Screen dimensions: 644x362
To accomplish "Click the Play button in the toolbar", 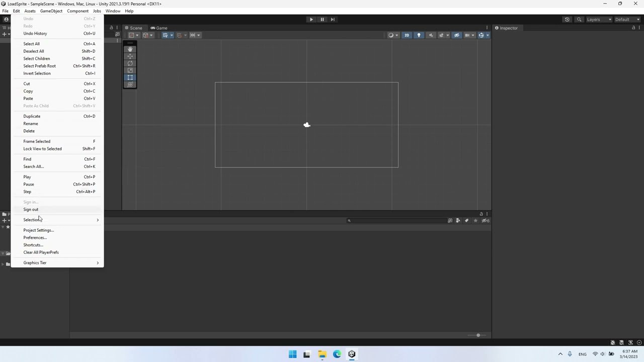I will [311, 19].
